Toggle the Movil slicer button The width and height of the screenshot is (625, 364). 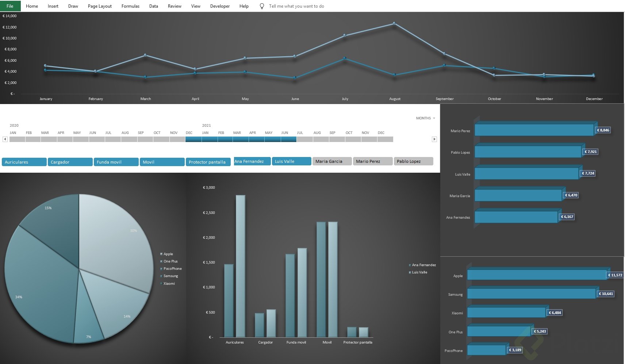click(x=162, y=162)
